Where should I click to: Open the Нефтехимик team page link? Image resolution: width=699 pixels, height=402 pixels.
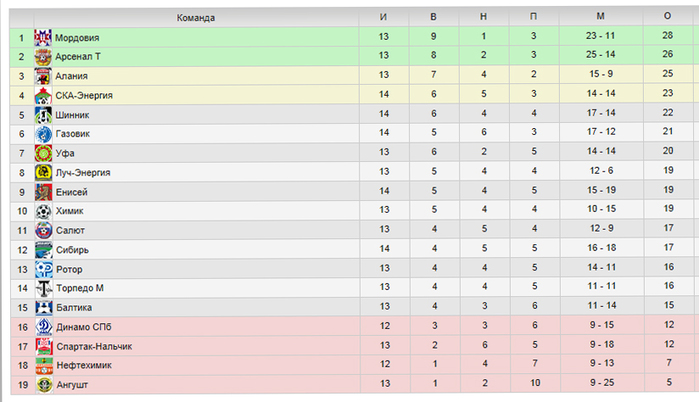(x=84, y=365)
